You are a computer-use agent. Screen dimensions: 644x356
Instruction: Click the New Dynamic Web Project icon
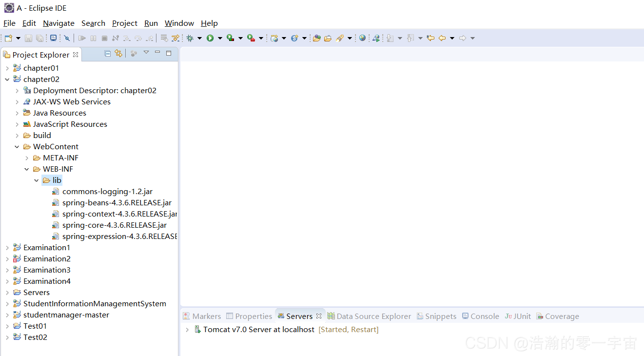coord(274,38)
